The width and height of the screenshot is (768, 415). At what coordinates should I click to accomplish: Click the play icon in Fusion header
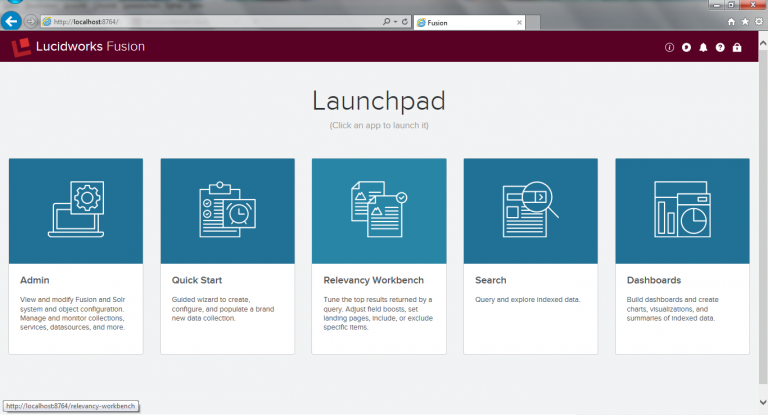coord(686,47)
